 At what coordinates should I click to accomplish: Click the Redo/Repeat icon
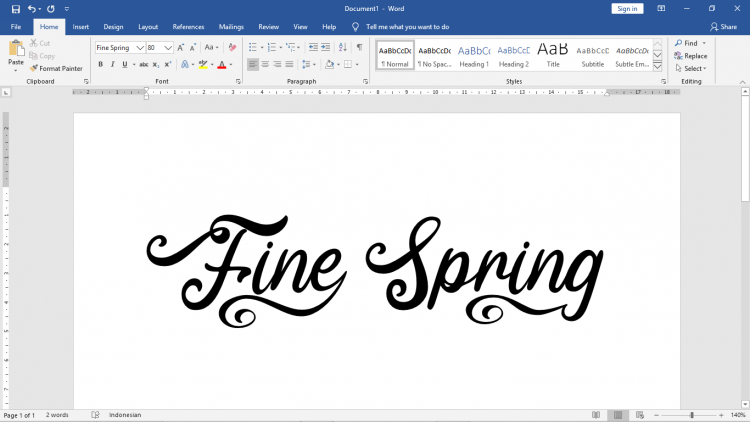(51, 9)
